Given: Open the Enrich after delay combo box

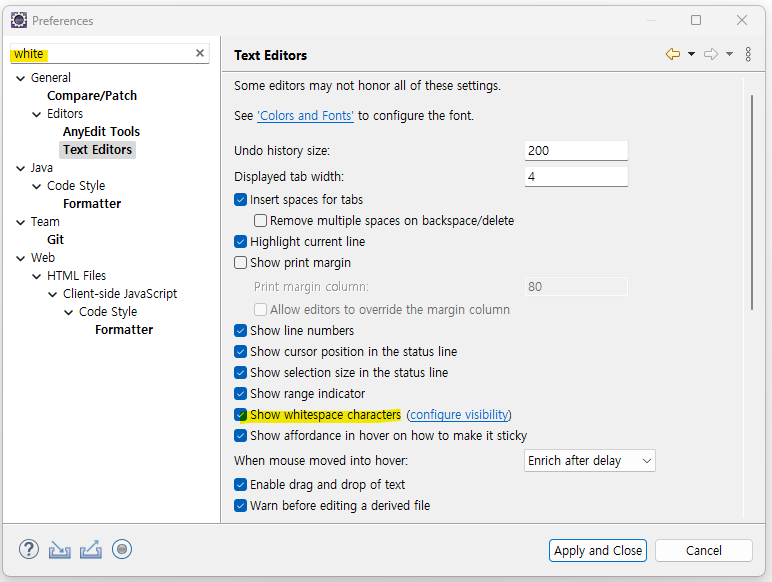Looking at the screenshot, I should pyautogui.click(x=590, y=461).
